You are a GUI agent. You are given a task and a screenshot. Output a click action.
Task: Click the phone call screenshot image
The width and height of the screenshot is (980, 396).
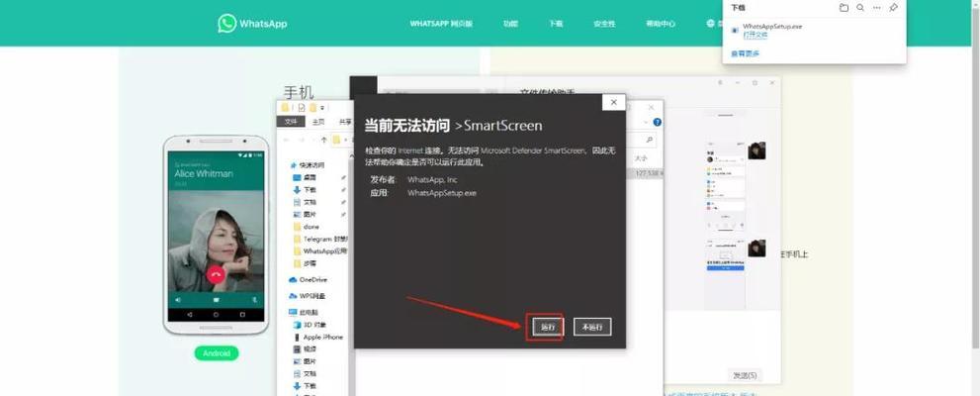coord(217,235)
